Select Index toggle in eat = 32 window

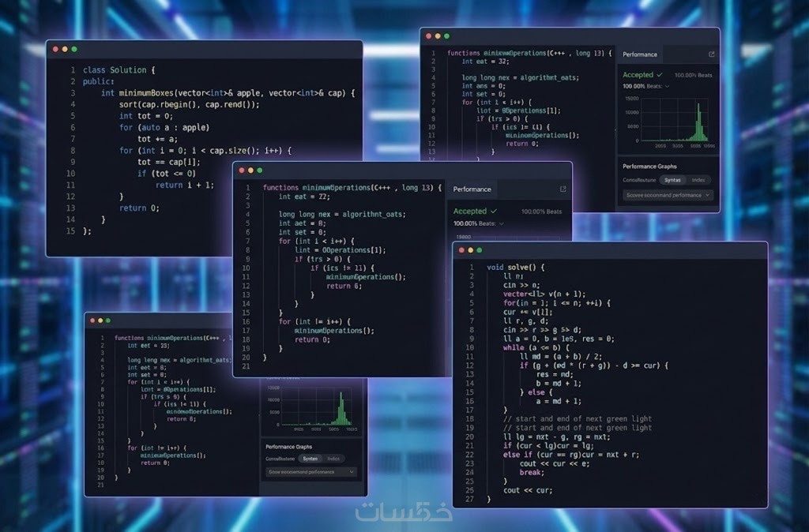pyautogui.click(x=698, y=180)
